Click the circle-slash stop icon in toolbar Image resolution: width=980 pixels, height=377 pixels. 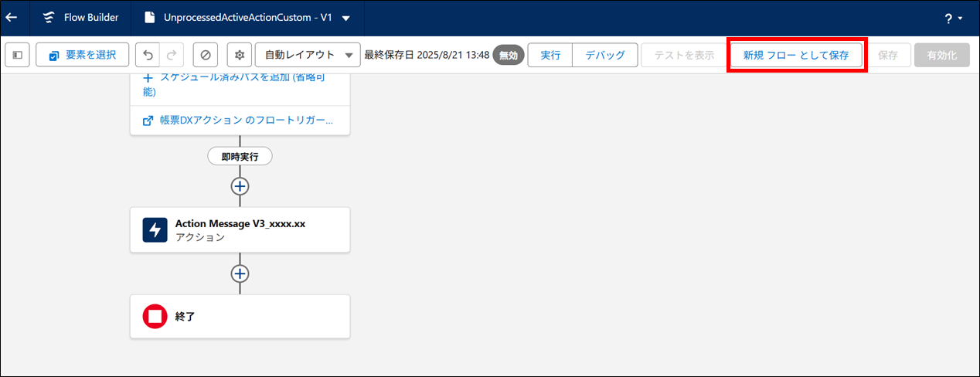pos(206,55)
